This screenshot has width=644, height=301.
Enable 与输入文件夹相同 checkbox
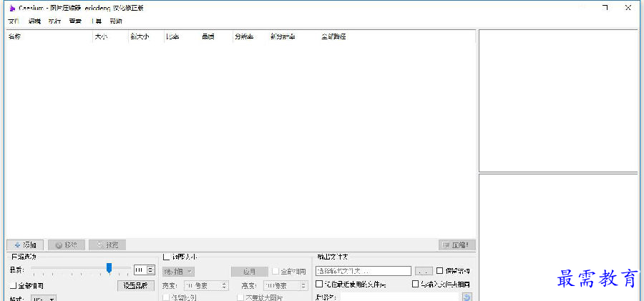441,284
